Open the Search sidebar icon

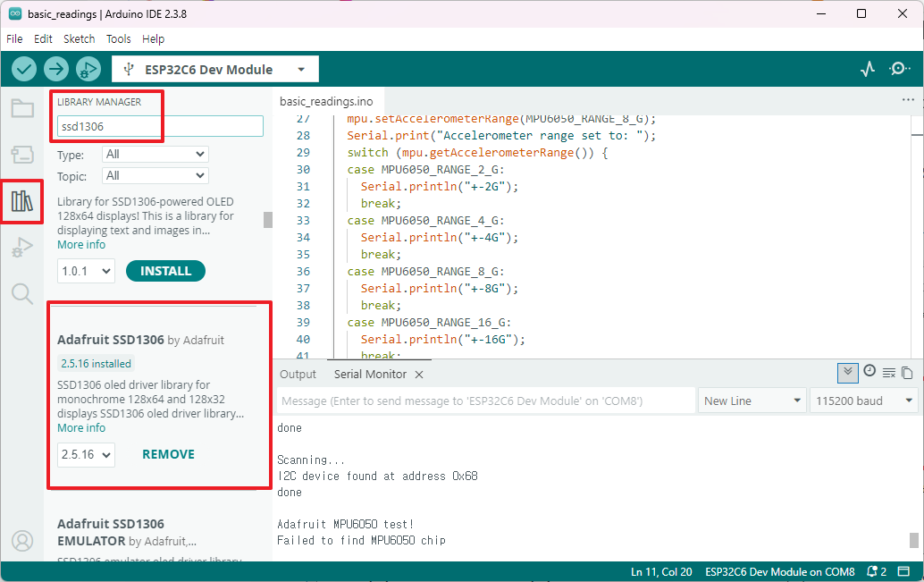pyautogui.click(x=22, y=293)
